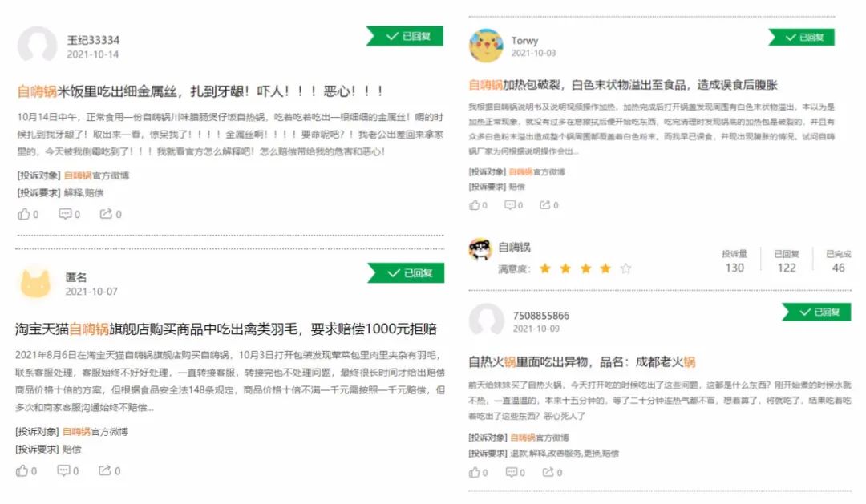Click 自嗨锅官方微博 link in anonymous complaint
Image resolution: width=866 pixels, height=504 pixels.
coord(95,432)
